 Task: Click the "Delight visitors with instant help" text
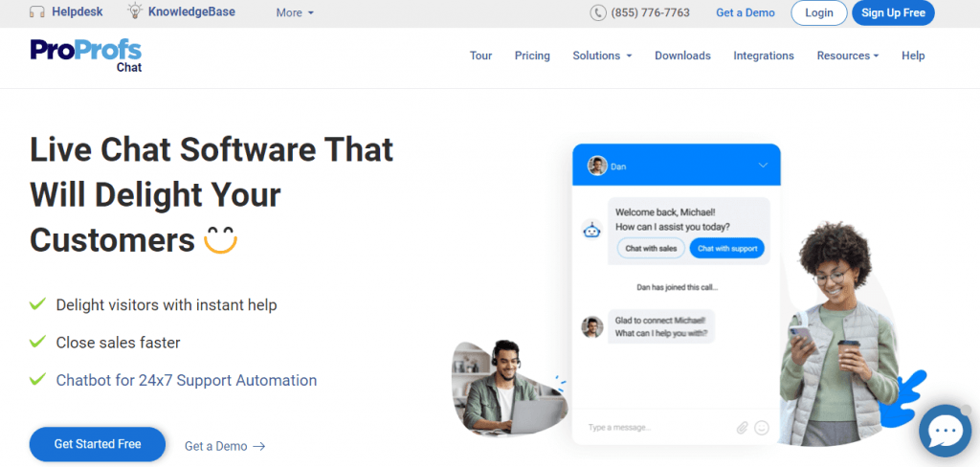[x=167, y=305]
